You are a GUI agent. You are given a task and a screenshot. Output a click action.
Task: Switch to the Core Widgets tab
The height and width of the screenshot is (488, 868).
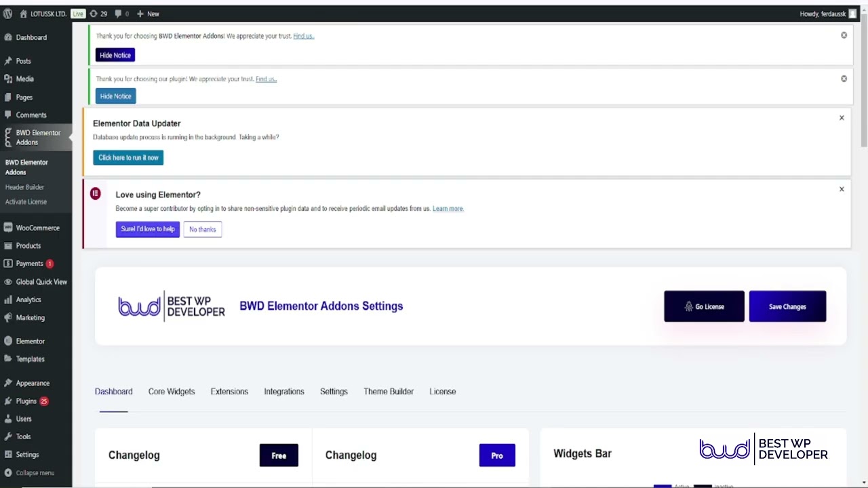[172, 391]
